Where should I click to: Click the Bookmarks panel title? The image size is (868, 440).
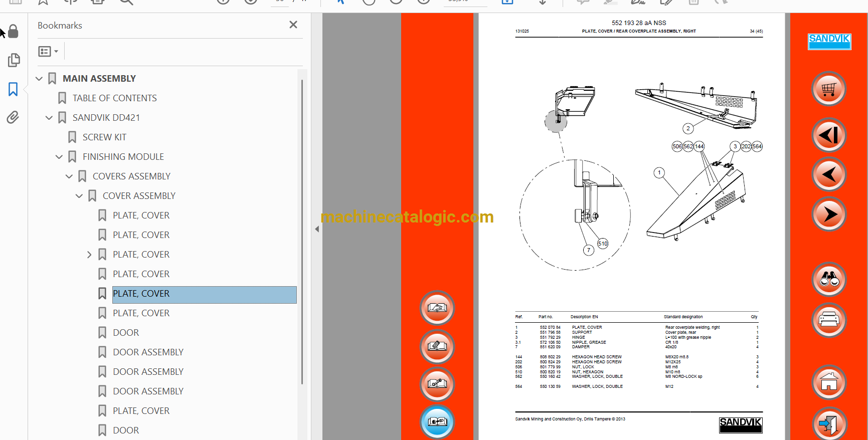(60, 26)
